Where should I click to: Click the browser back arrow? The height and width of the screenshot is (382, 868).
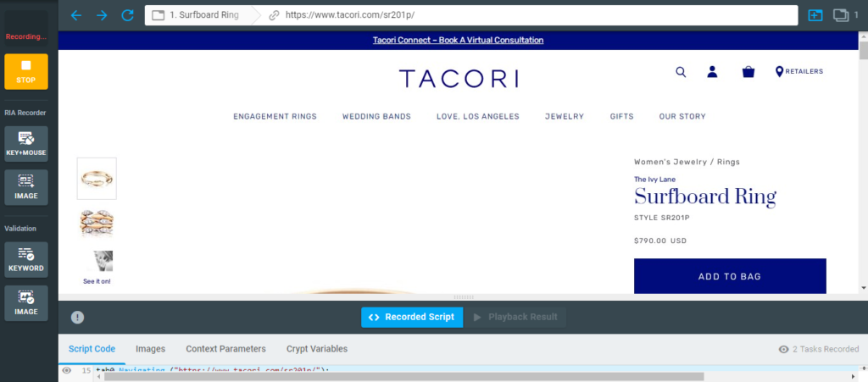click(x=75, y=15)
